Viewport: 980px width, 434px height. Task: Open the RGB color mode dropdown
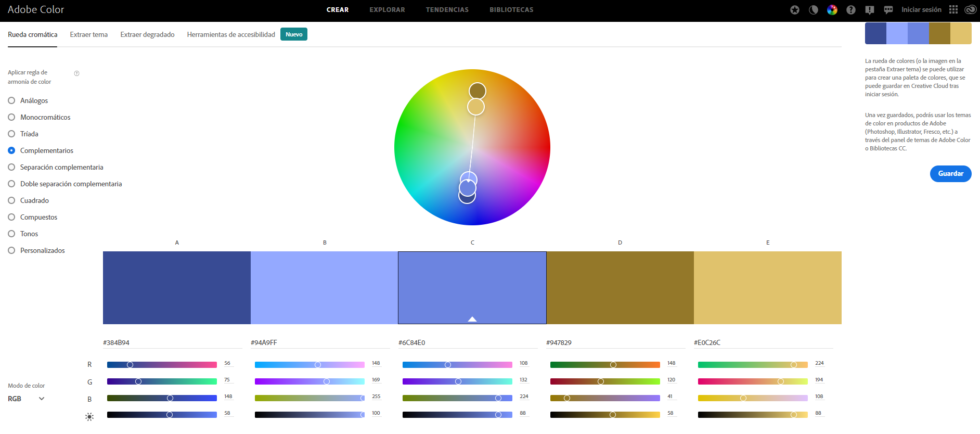(x=26, y=399)
